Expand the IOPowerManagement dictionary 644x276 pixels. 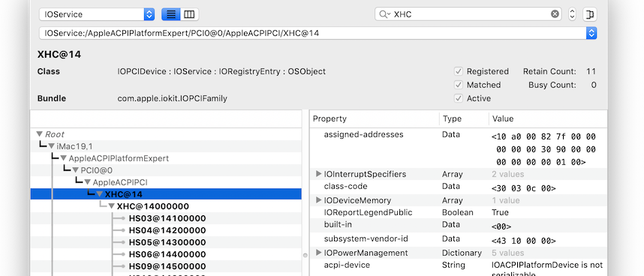point(318,253)
